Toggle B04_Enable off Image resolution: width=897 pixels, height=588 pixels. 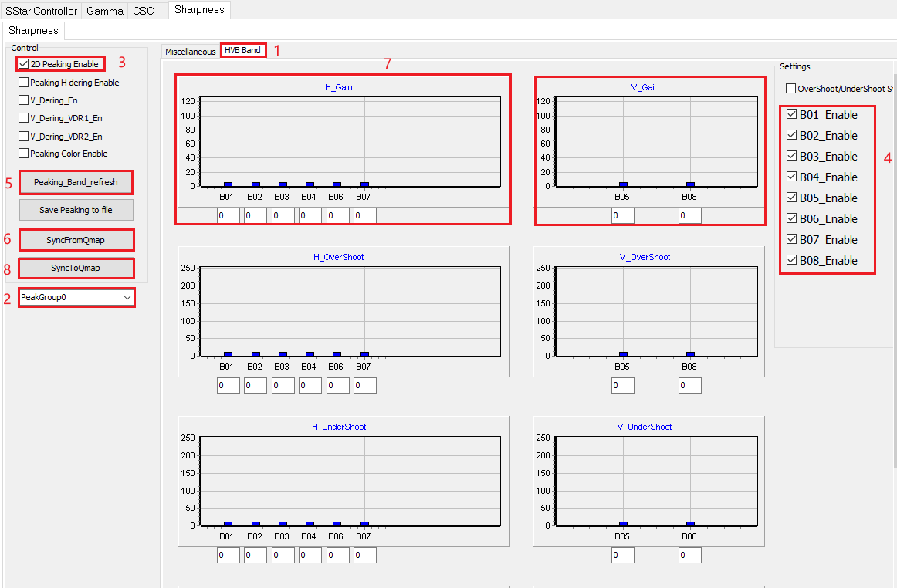pos(792,177)
